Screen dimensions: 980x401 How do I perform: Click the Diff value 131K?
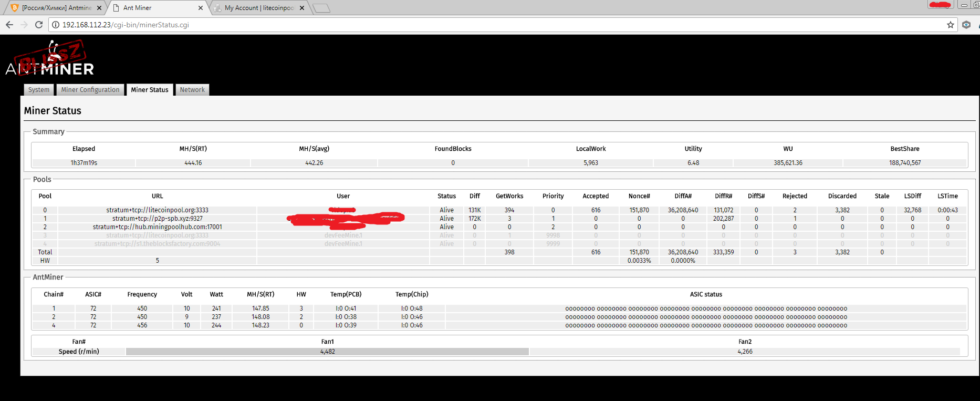click(475, 210)
